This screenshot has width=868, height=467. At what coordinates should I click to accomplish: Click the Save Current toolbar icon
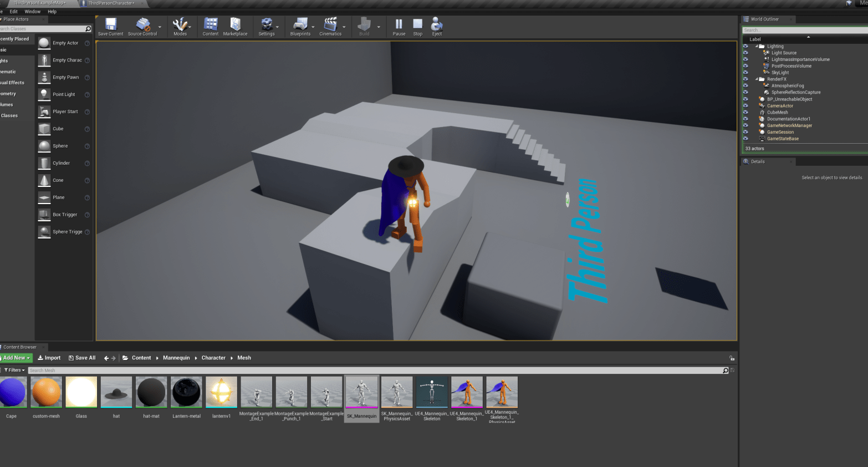(111, 26)
